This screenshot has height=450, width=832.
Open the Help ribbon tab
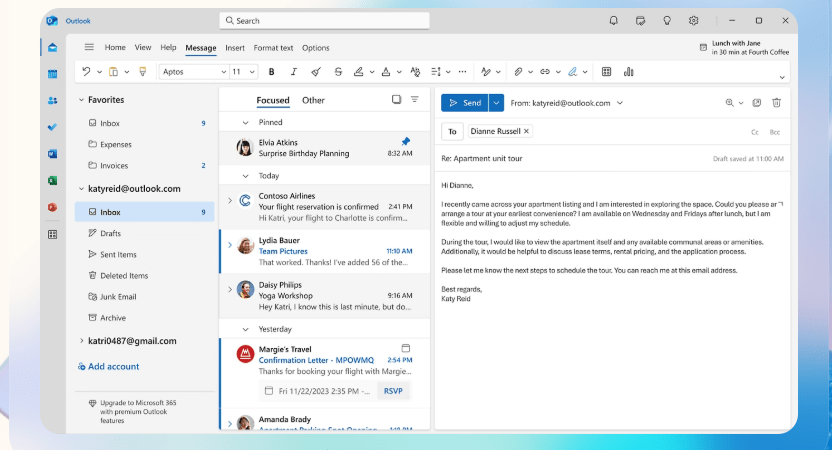[168, 47]
